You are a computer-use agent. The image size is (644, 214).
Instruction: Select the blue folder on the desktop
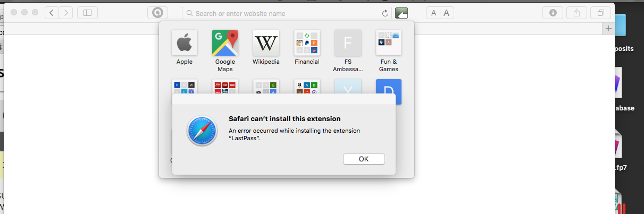(x=620, y=24)
